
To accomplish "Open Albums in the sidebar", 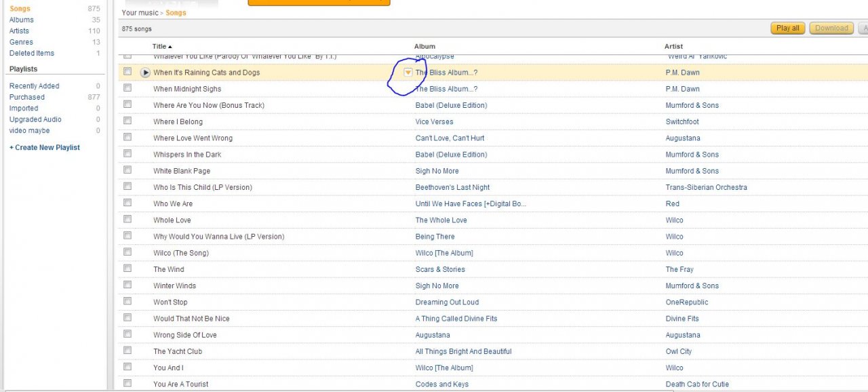I will [22, 20].
